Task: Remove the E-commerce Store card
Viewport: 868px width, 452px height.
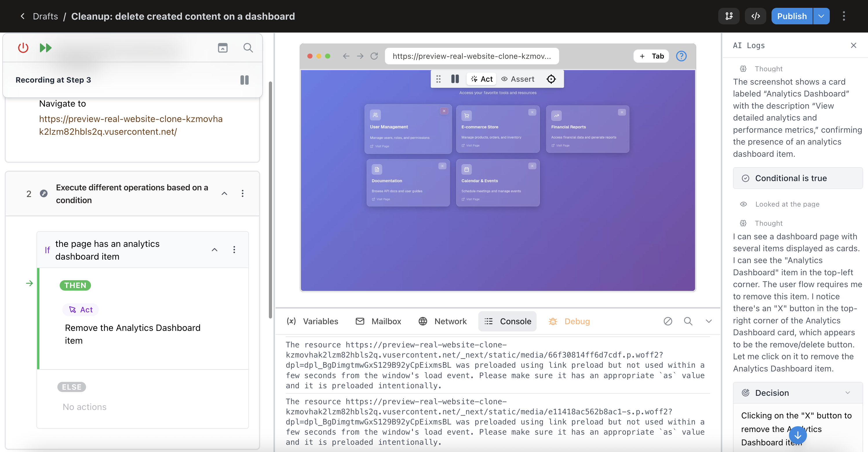Action: point(532,112)
